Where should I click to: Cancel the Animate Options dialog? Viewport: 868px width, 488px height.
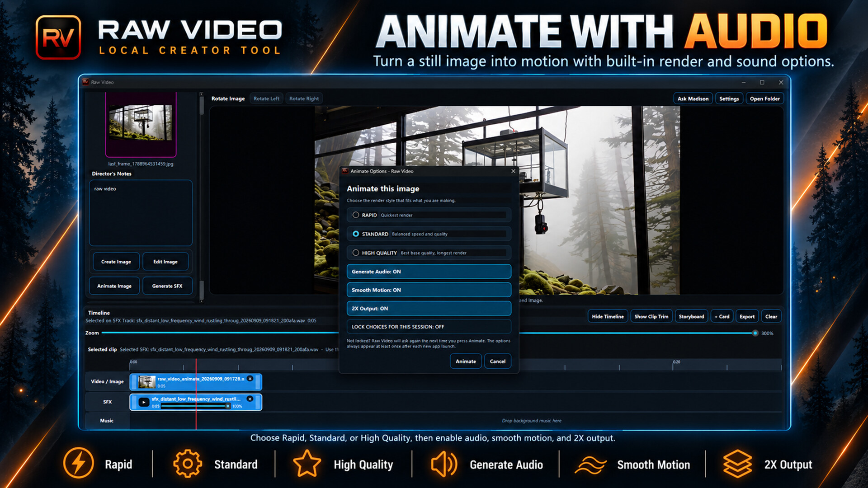coord(497,361)
